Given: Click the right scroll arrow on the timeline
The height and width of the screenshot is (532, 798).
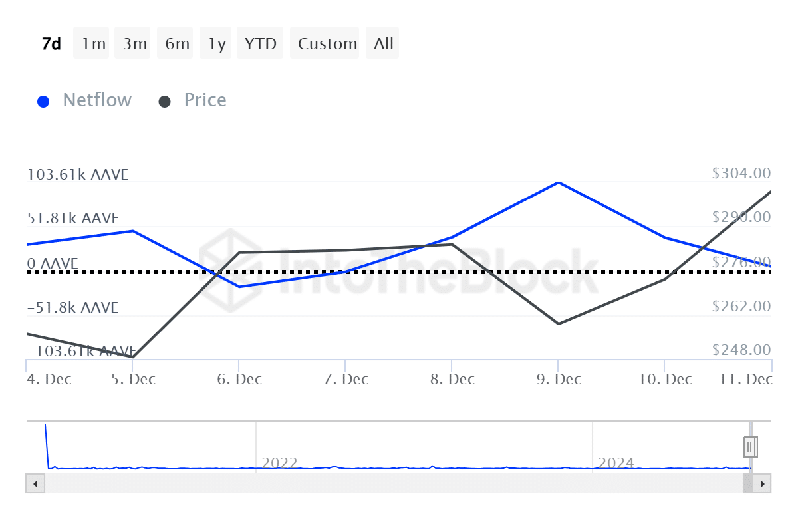Looking at the screenshot, I should tap(761, 484).
